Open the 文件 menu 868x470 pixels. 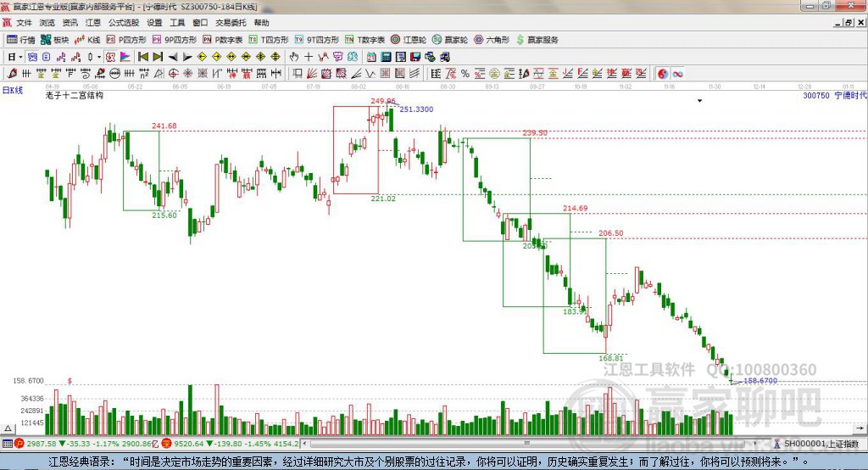coord(25,23)
